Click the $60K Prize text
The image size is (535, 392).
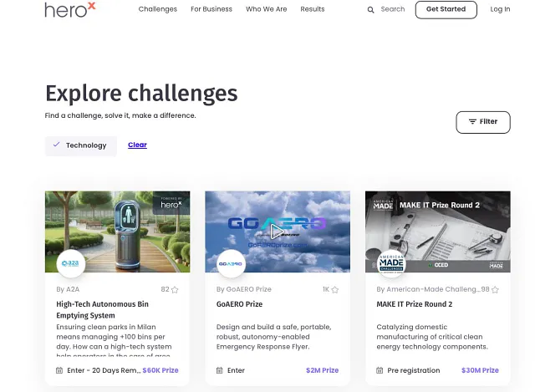160,370
